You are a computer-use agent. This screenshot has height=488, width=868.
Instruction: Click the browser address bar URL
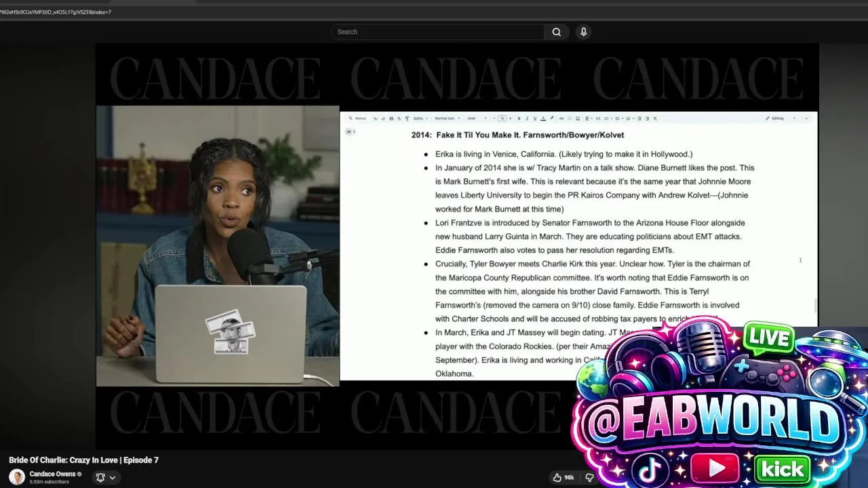(56, 12)
